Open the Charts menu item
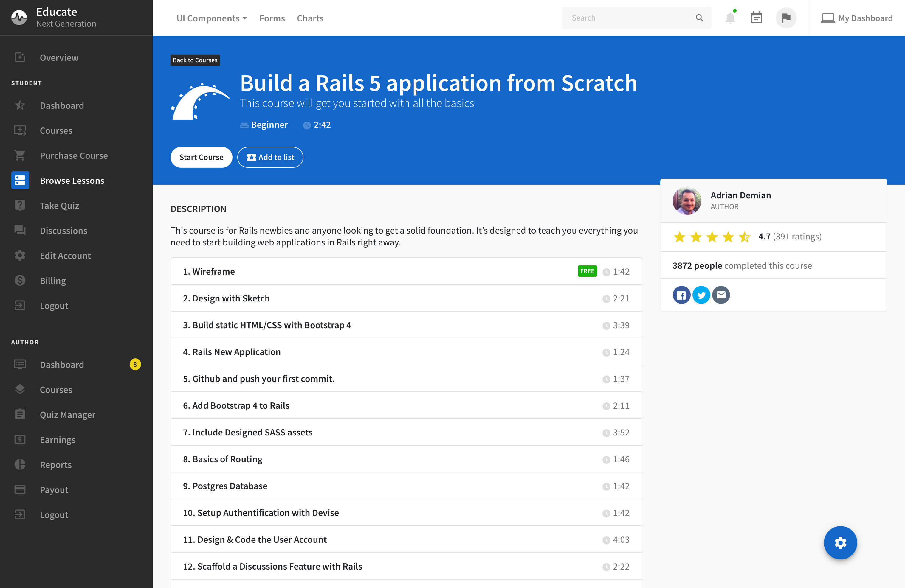This screenshot has height=588, width=905. (x=310, y=18)
